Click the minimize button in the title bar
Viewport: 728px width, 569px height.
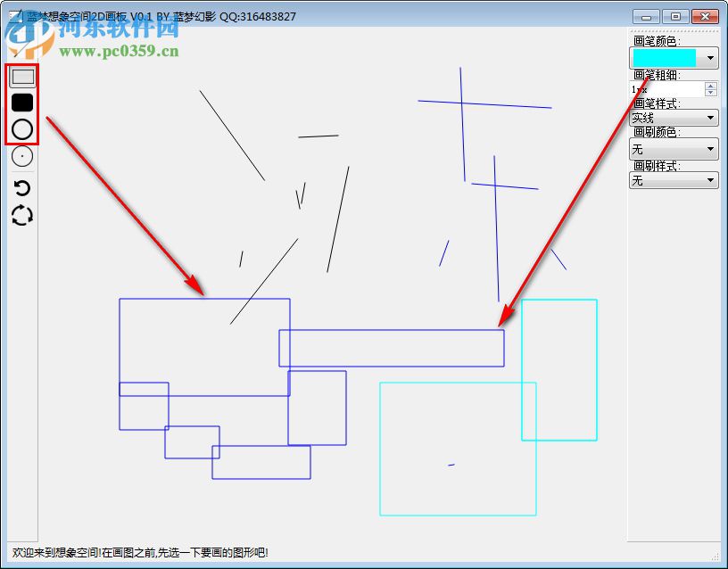[x=644, y=15]
